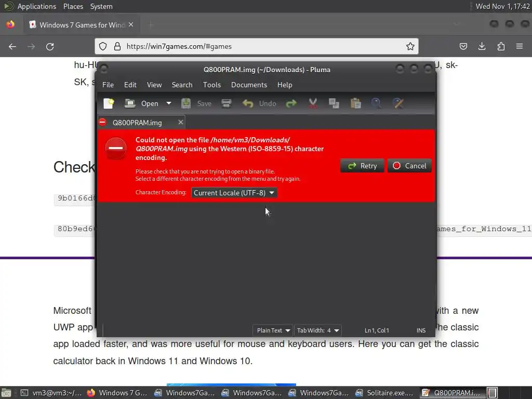Click the Ln 1, Col 1 status text
Viewport: 532px width, 399px height.
377,330
